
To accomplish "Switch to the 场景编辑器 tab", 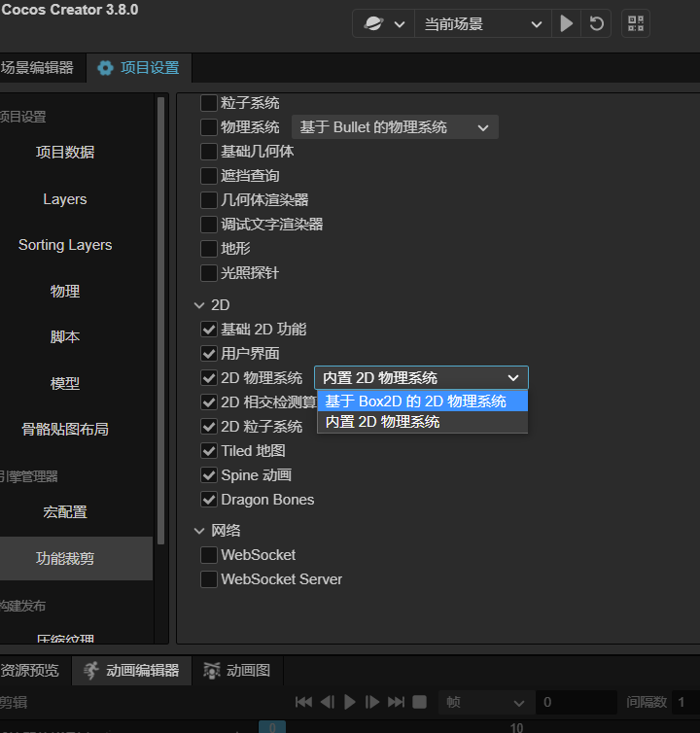I will pos(37,68).
